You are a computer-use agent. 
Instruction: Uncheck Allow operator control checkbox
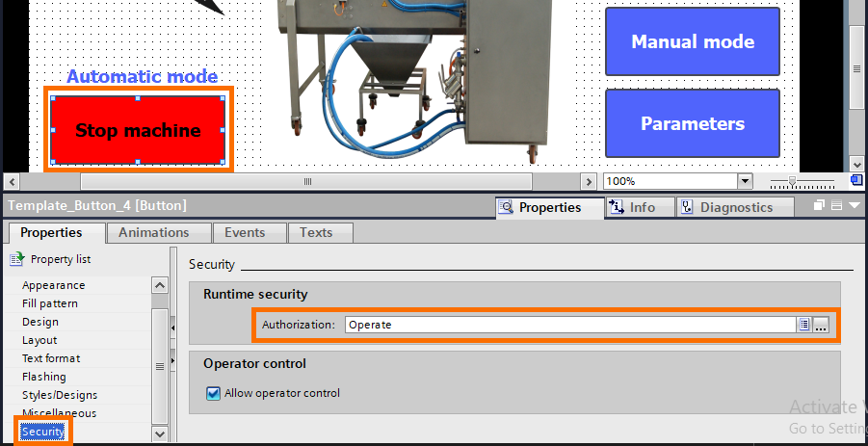click(213, 393)
